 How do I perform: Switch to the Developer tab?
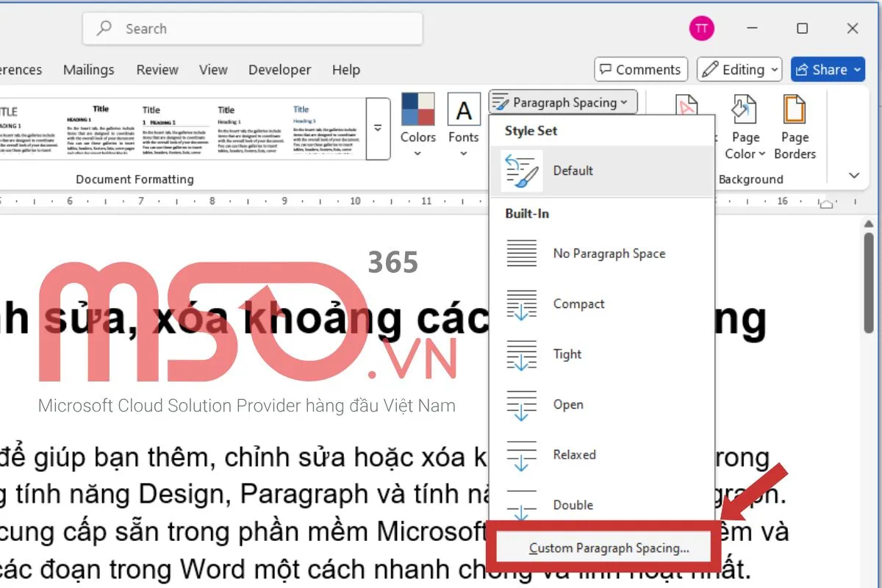click(279, 70)
